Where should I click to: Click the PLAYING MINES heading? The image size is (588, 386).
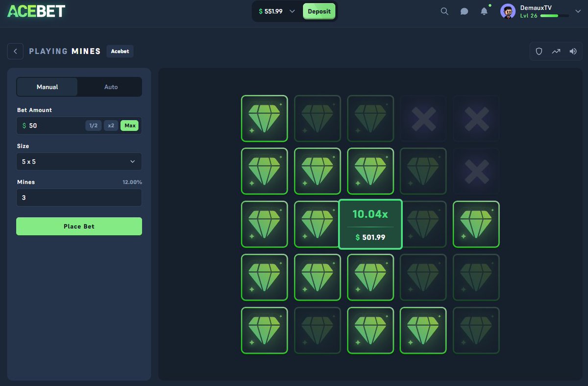(x=65, y=51)
